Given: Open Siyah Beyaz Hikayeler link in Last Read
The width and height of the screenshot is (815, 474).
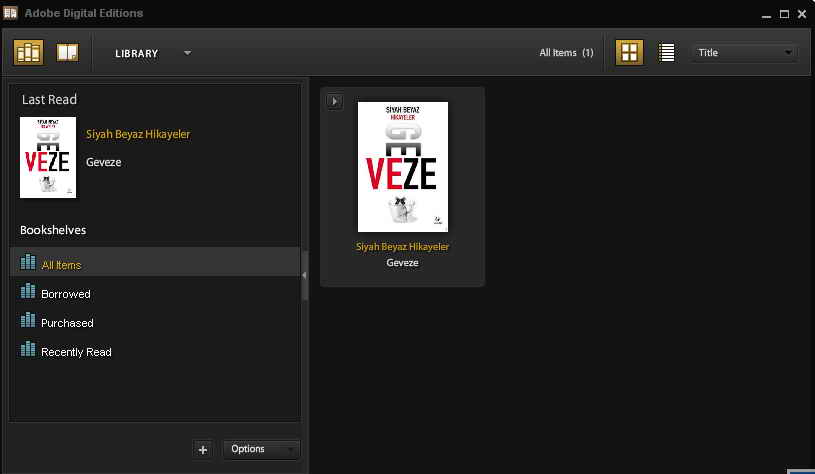Looking at the screenshot, I should point(138,134).
